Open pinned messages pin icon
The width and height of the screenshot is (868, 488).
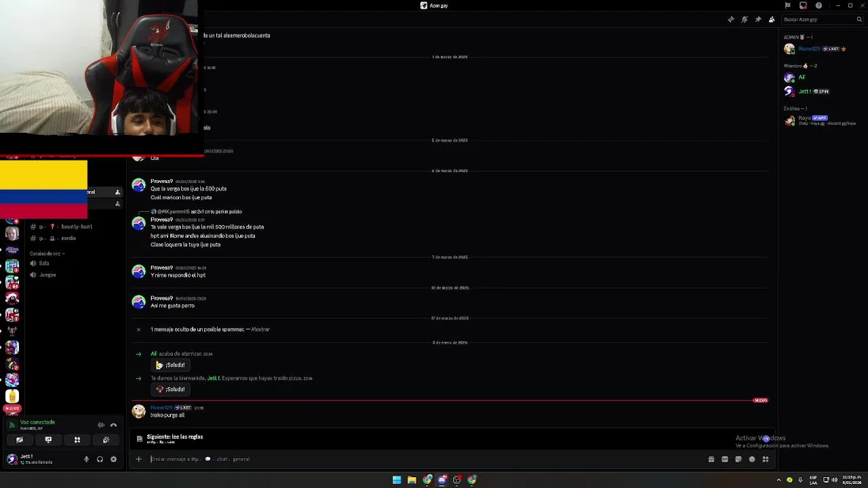tap(757, 20)
